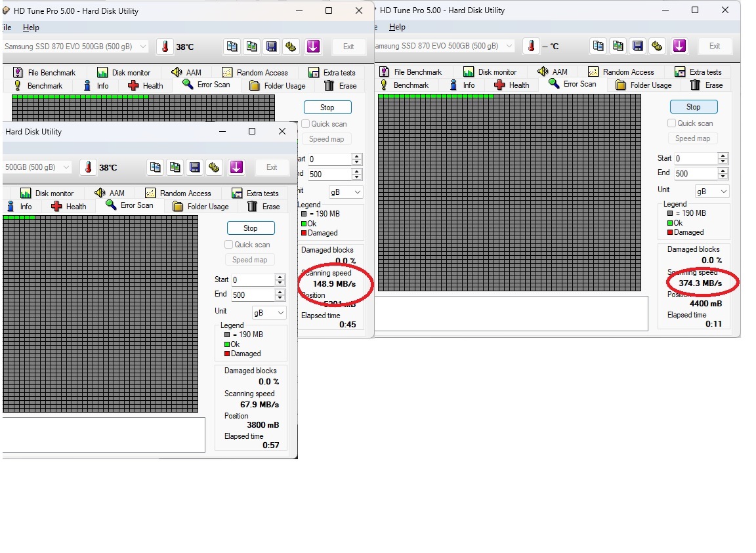This screenshot has height=553, width=756.
Task: Open Erase tab in right window
Action: [x=706, y=85]
